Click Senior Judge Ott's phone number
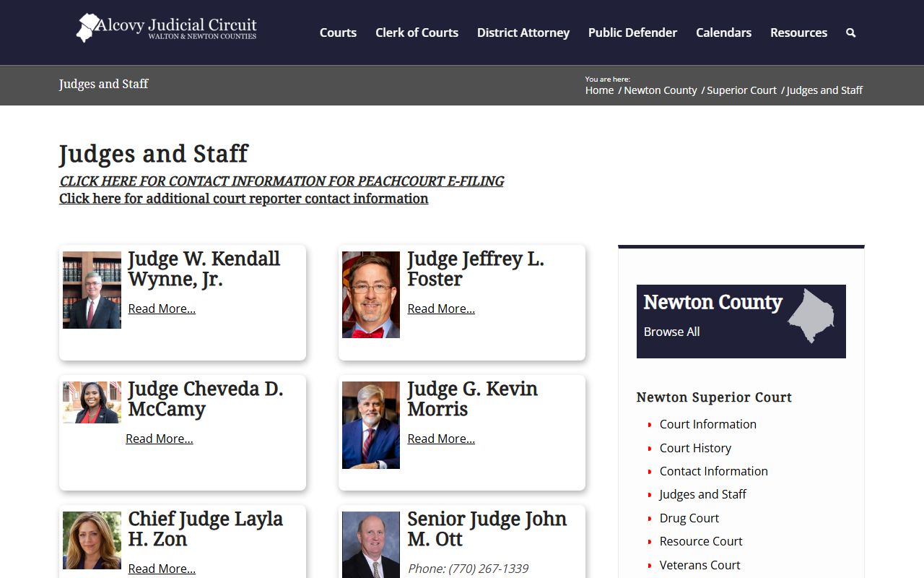Screen dimensions: 924x578 point(468,569)
